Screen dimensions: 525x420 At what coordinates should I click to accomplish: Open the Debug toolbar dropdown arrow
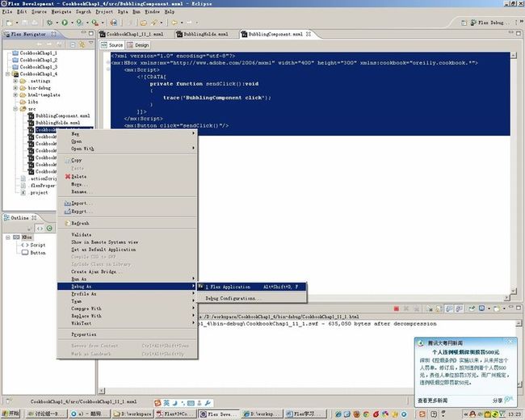(x=57, y=23)
